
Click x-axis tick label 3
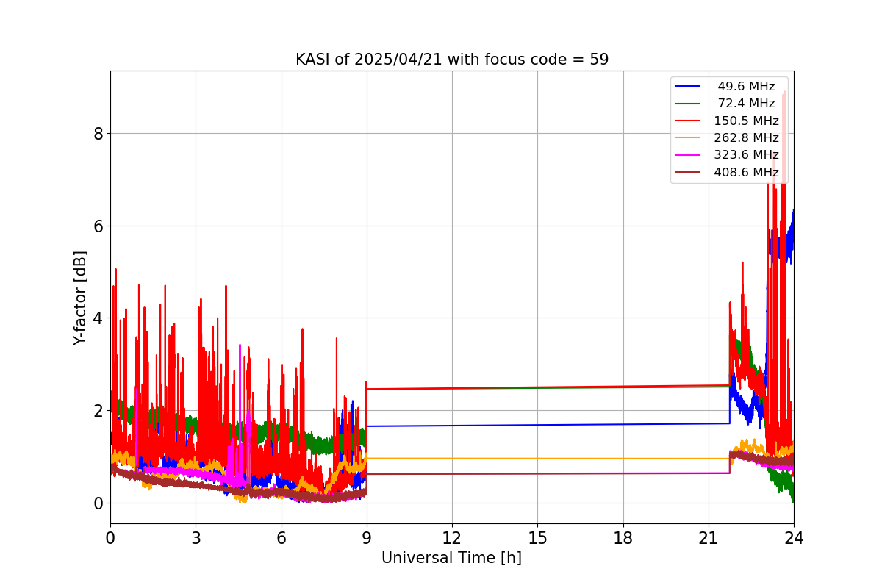click(196, 537)
